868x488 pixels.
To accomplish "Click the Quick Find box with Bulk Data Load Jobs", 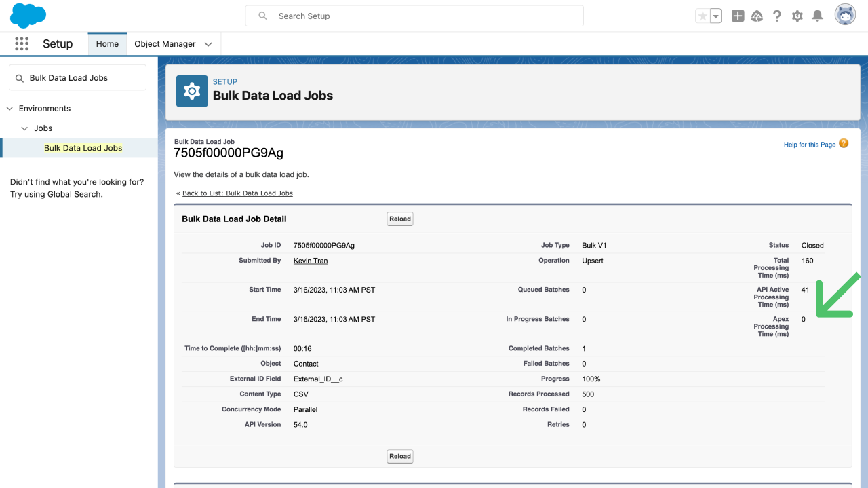I will click(77, 78).
